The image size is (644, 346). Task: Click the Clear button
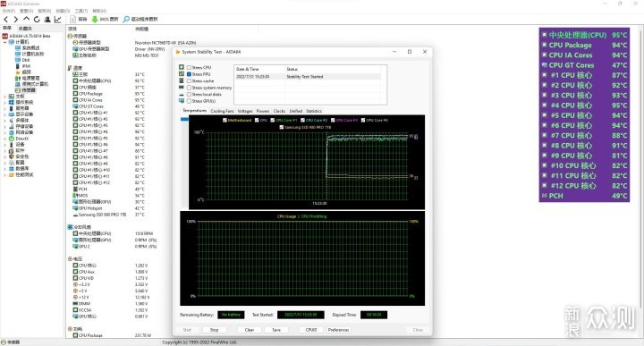point(250,330)
